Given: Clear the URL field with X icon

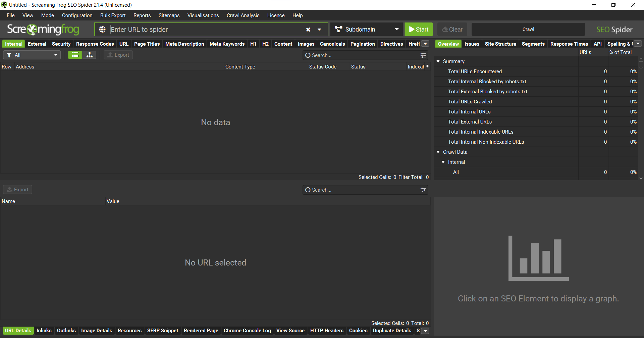Looking at the screenshot, I should coord(308,30).
